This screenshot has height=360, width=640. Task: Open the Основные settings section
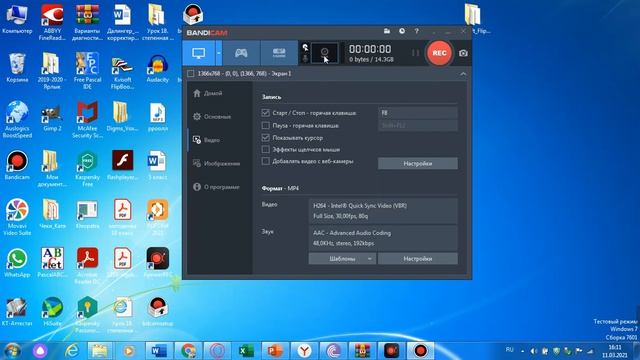212,117
